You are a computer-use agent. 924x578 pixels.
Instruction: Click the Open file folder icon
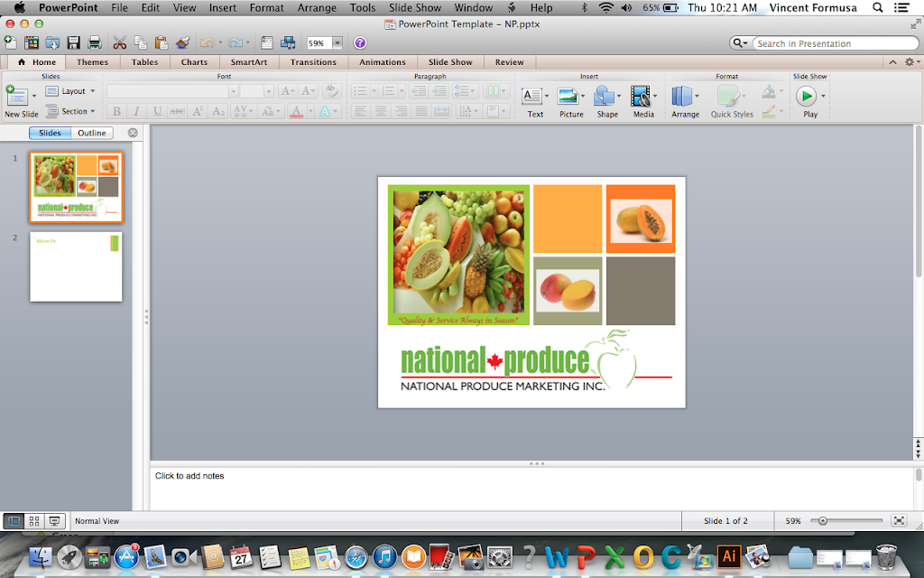52,42
